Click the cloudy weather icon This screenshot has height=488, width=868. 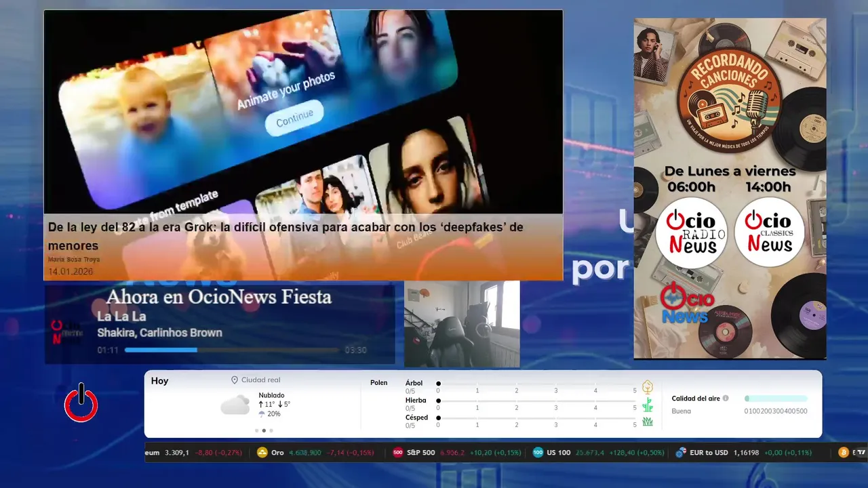point(235,405)
